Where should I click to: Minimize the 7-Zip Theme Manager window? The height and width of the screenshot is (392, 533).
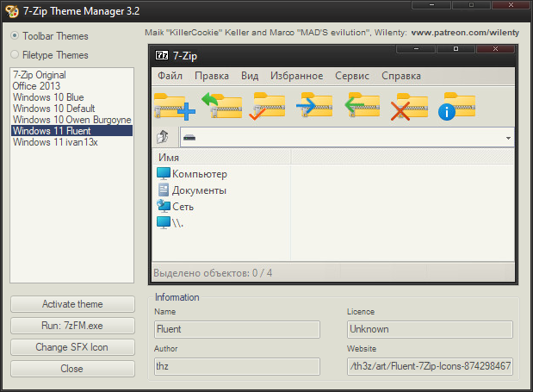[431, 5]
